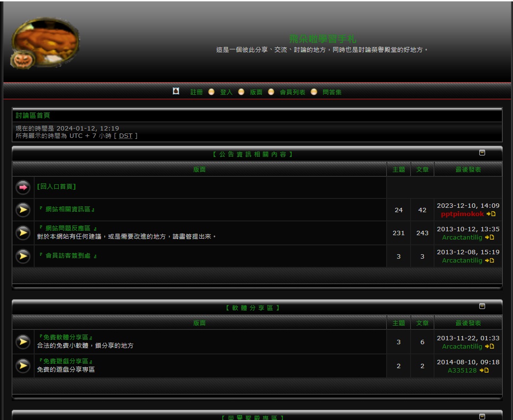This screenshot has height=420, width=513.
Task: Open the 註冊 registration menu item
Action: point(196,92)
